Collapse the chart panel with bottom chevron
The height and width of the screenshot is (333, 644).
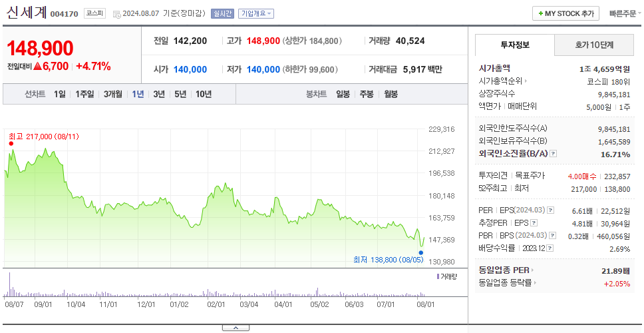click(x=236, y=328)
